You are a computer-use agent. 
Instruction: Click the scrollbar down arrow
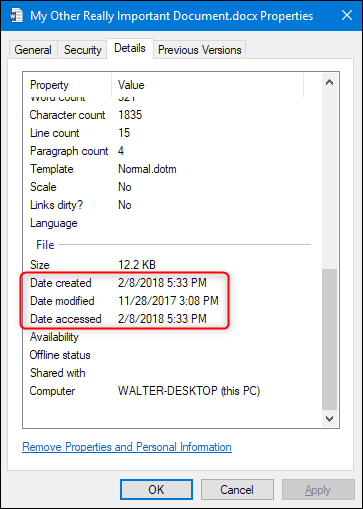[329, 419]
